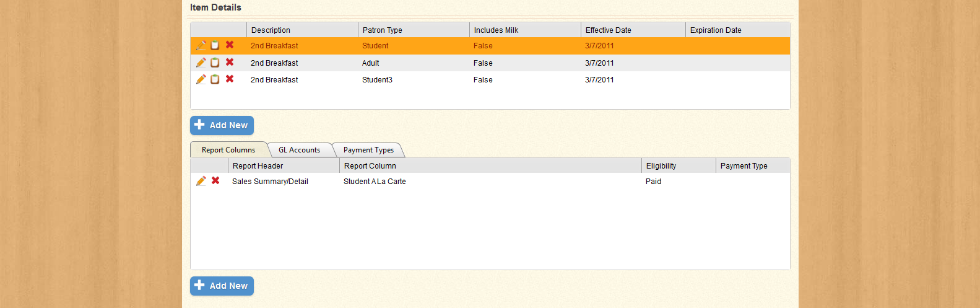This screenshot has width=980, height=308.
Task: Copy the Adult patron type row
Action: tap(215, 63)
